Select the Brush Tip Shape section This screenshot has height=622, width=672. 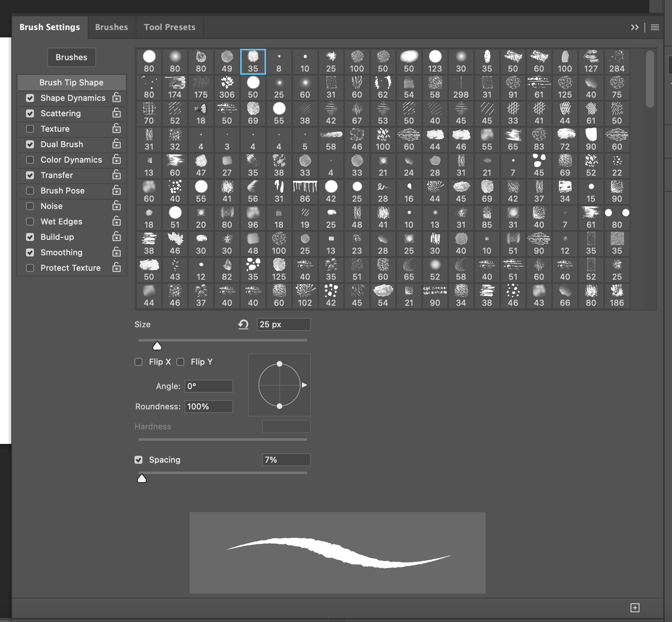[72, 82]
